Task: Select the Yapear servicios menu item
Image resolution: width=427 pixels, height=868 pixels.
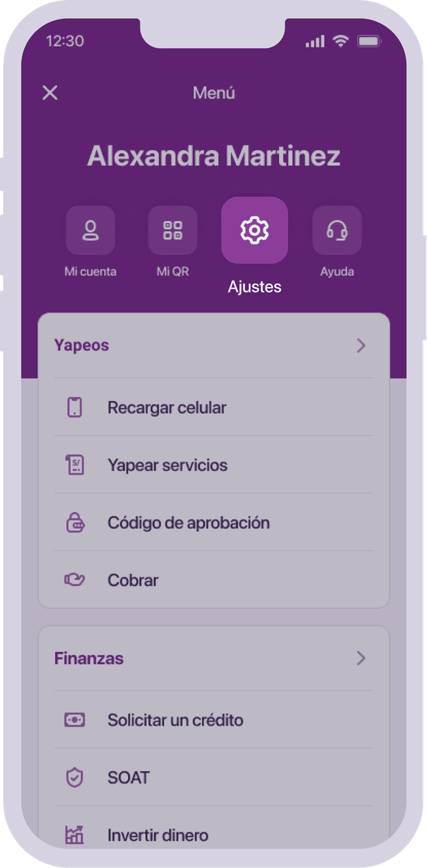Action: click(x=167, y=465)
